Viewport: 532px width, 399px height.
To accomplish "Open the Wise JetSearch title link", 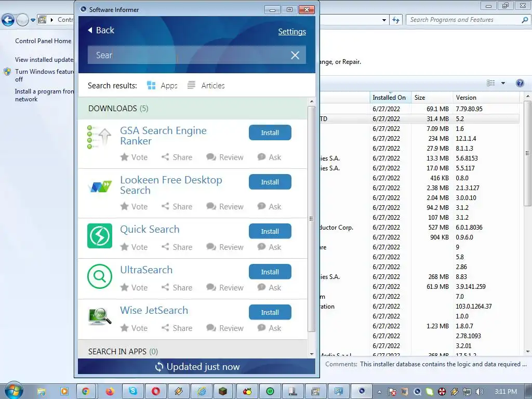I will tap(154, 310).
